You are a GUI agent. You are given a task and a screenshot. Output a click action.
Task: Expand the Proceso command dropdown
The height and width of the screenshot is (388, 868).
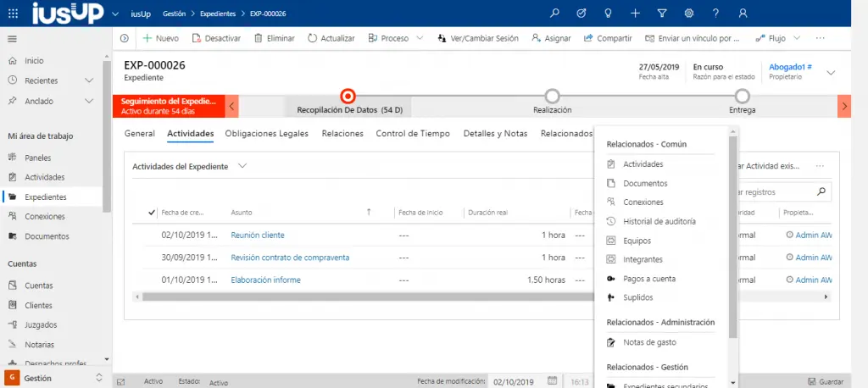click(x=419, y=38)
